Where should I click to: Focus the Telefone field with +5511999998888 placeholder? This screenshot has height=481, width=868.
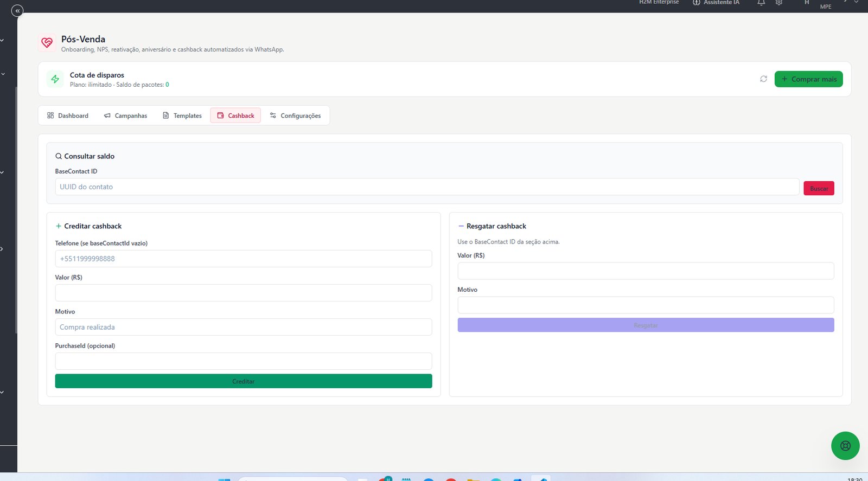244,259
